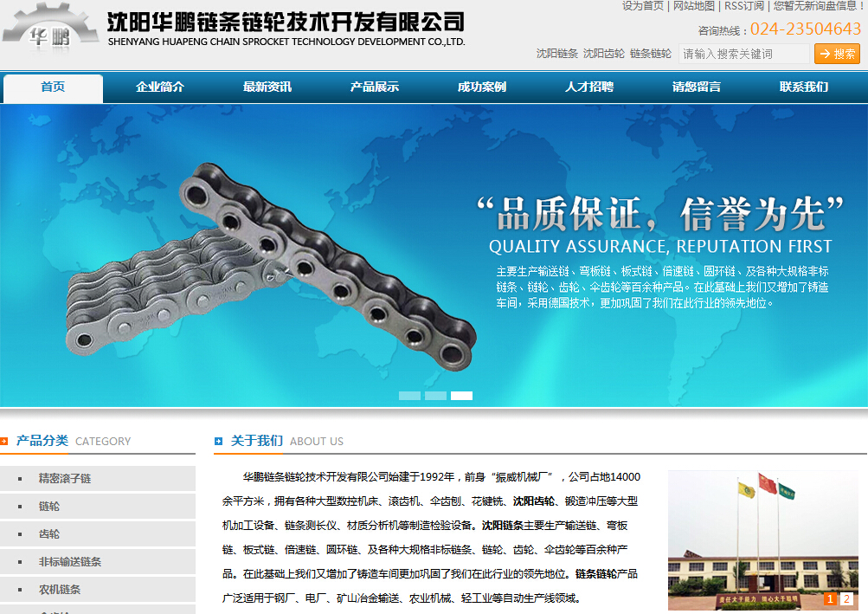Click the 沈阳链条 keyword link near search

tap(557, 54)
